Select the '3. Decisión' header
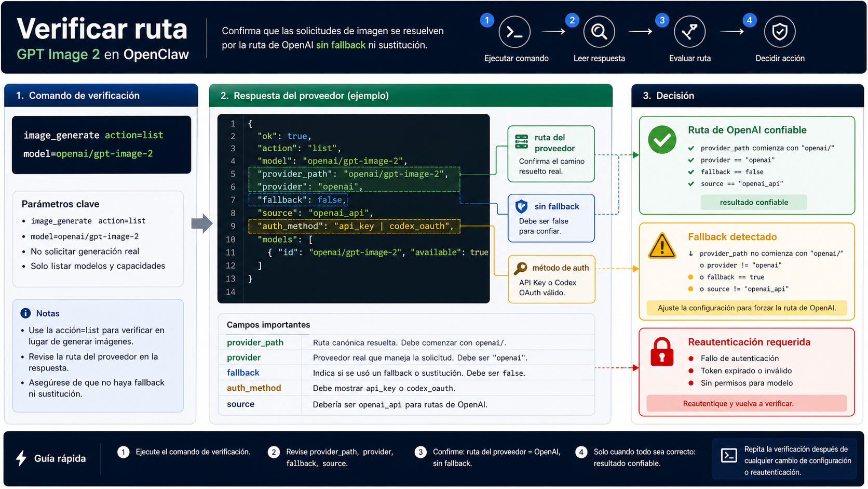 click(x=748, y=96)
